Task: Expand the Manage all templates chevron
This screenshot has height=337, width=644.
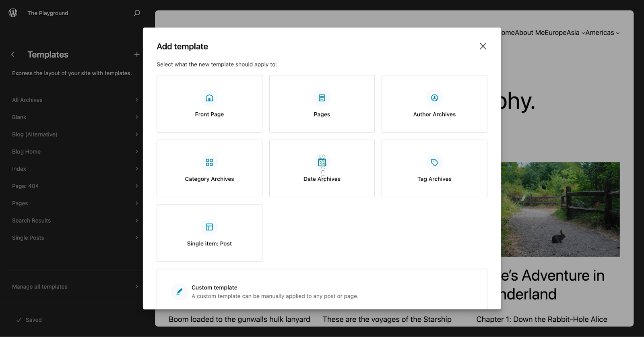Action: point(137,287)
